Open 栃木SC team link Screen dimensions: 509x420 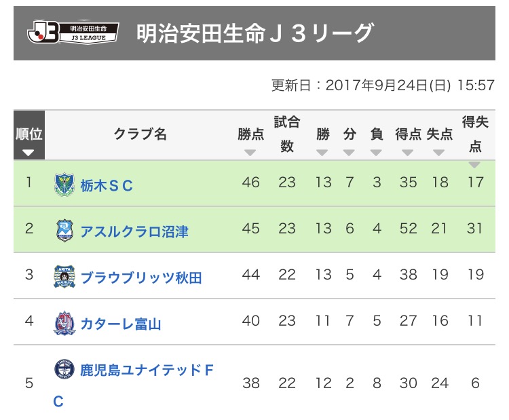(107, 185)
